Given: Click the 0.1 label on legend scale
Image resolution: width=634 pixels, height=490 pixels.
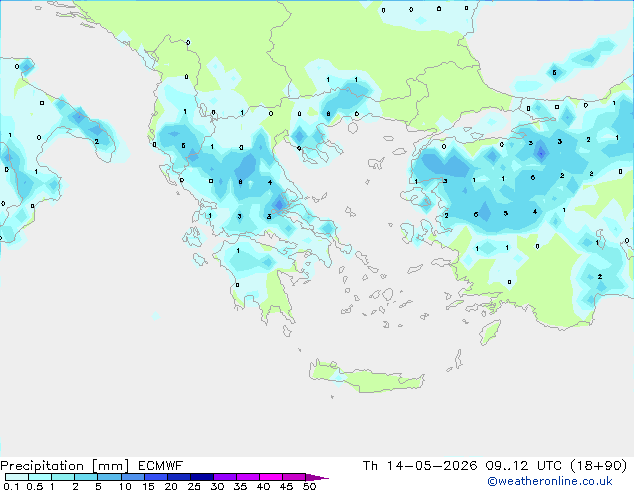Looking at the screenshot, I should pos(11,486).
